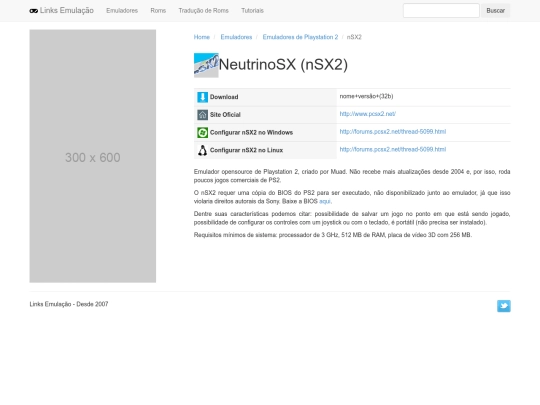The image size is (540, 405).
Task: Click the Links Emulação brand title
Action: click(x=67, y=11)
